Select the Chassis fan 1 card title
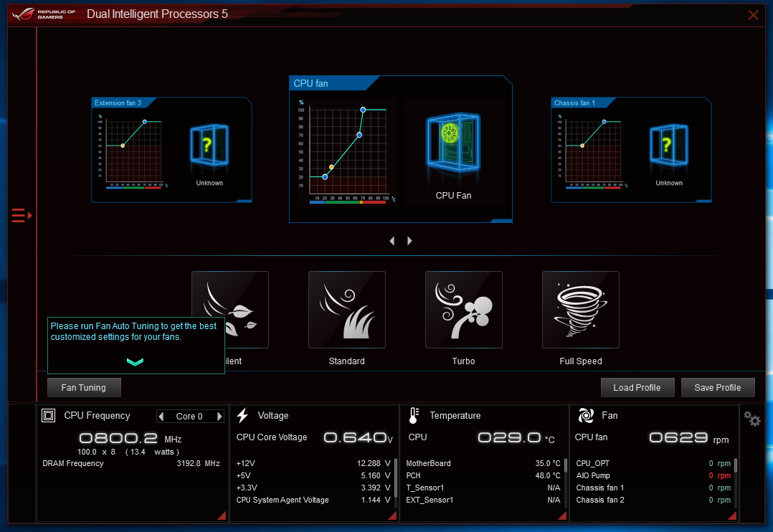Screen dimensions: 773x532 coord(575,103)
